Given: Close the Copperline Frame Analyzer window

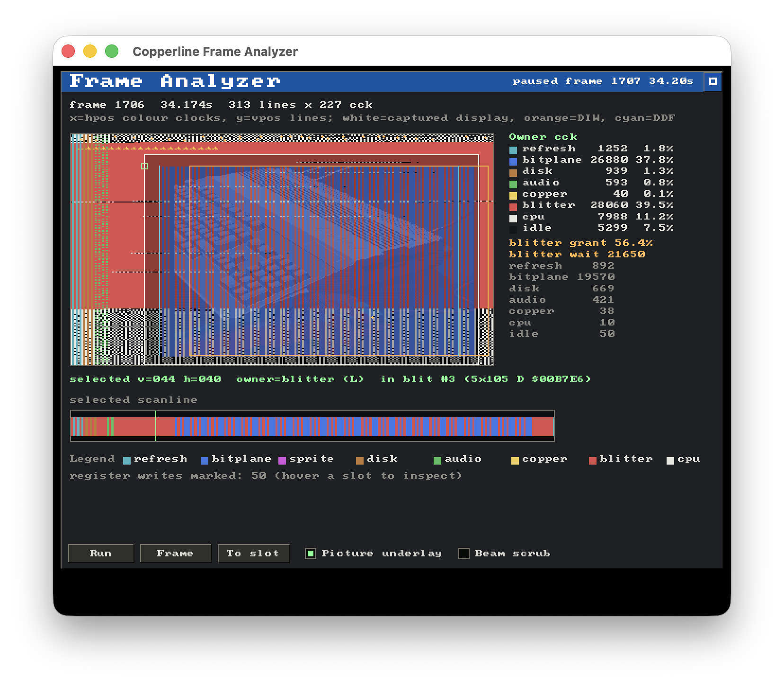Looking at the screenshot, I should [69, 51].
